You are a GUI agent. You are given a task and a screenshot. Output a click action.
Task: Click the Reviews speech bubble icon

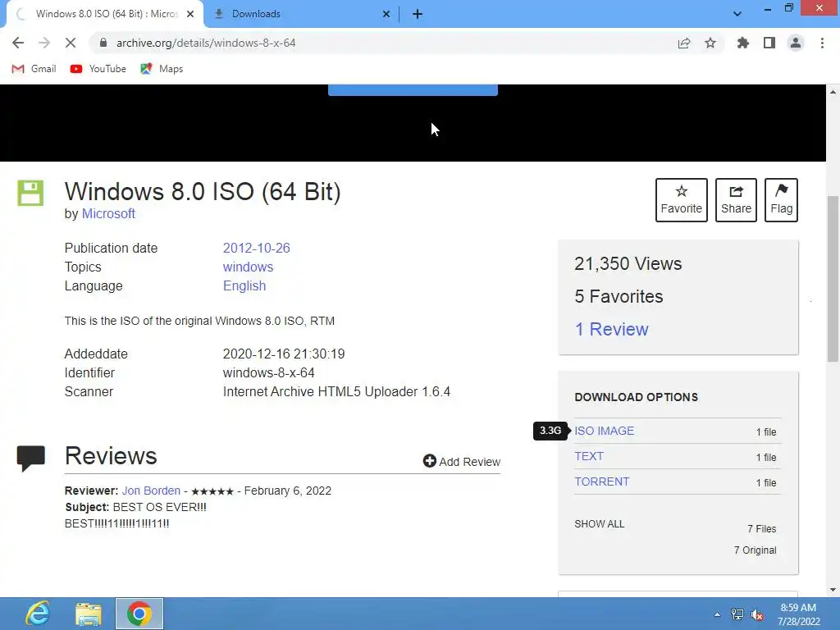click(x=30, y=458)
